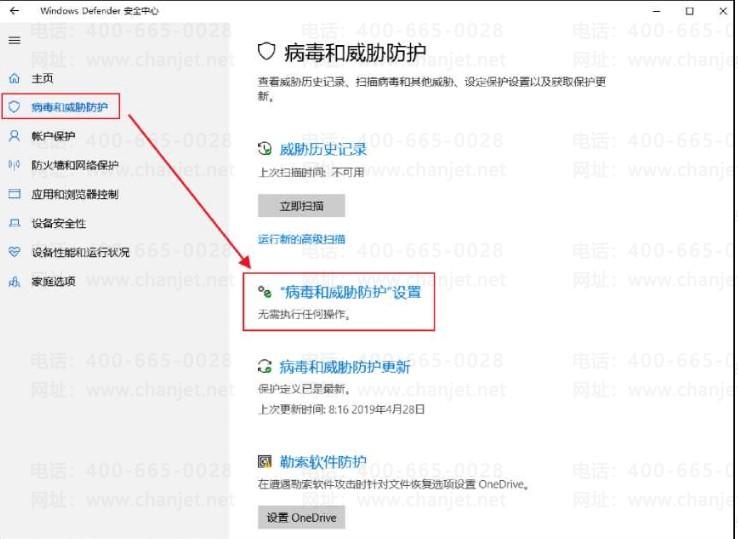Screen dimensions: 738x539
Task: Click the 无需执行任何操作。 status text
Action: (304, 314)
